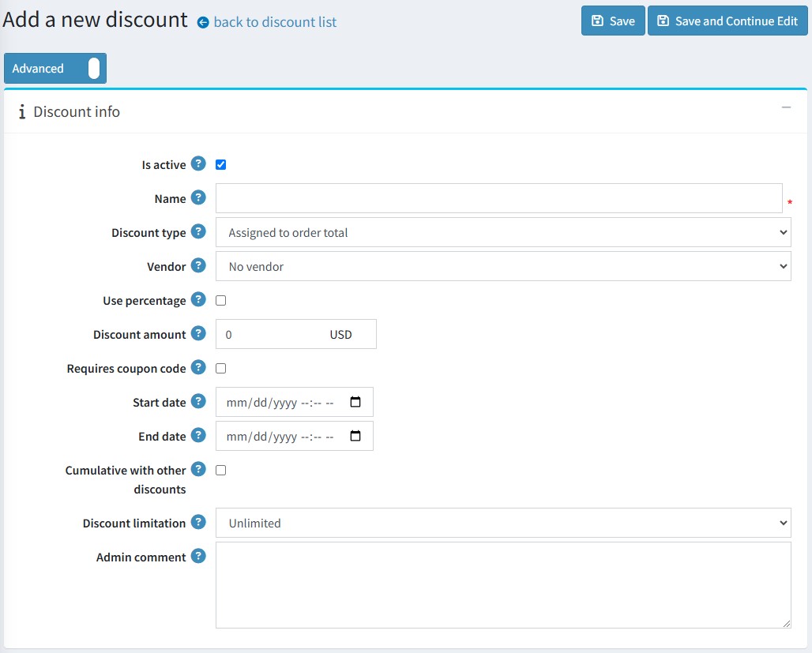Image resolution: width=812 pixels, height=653 pixels.
Task: Tick Cumulative with other discounts checkbox
Action: point(221,471)
